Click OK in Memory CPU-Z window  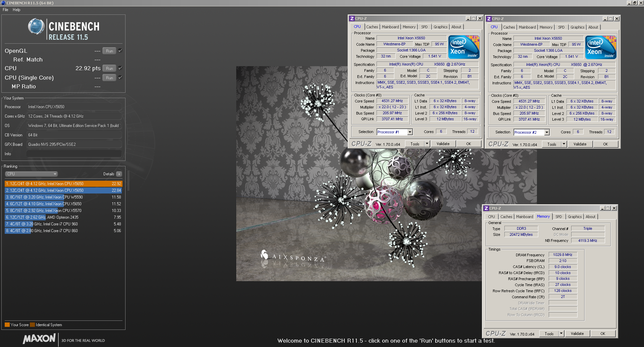tap(603, 334)
